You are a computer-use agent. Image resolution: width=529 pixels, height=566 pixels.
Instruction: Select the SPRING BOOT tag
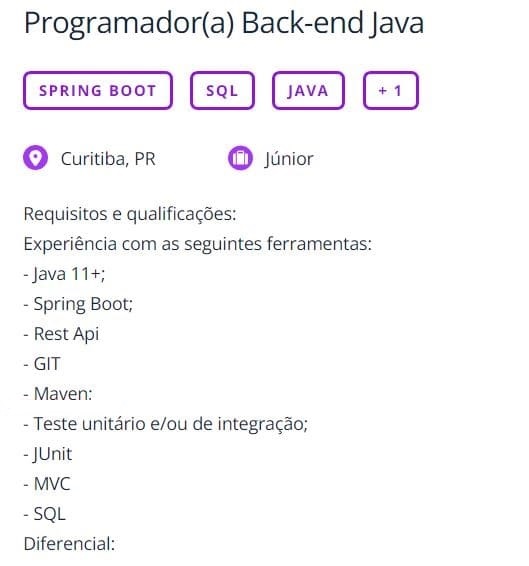[98, 91]
